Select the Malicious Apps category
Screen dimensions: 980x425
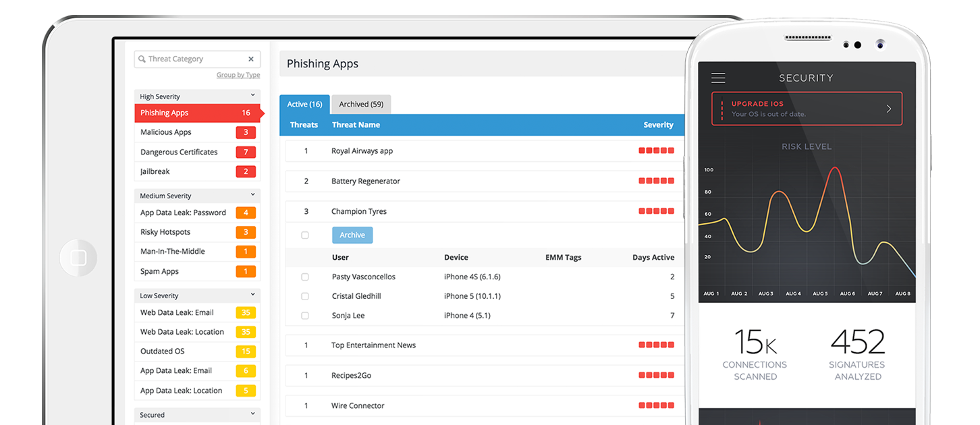pos(197,133)
